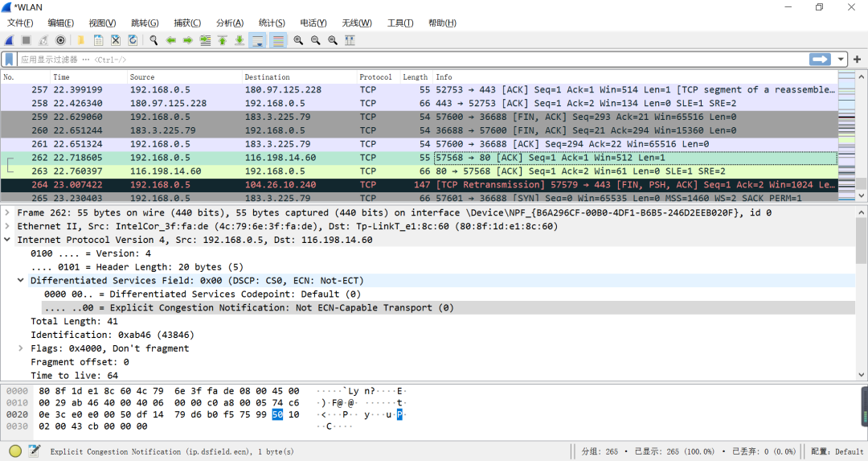Reload the capture file icon
Image resolution: width=868 pixels, height=461 pixels.
click(x=133, y=40)
